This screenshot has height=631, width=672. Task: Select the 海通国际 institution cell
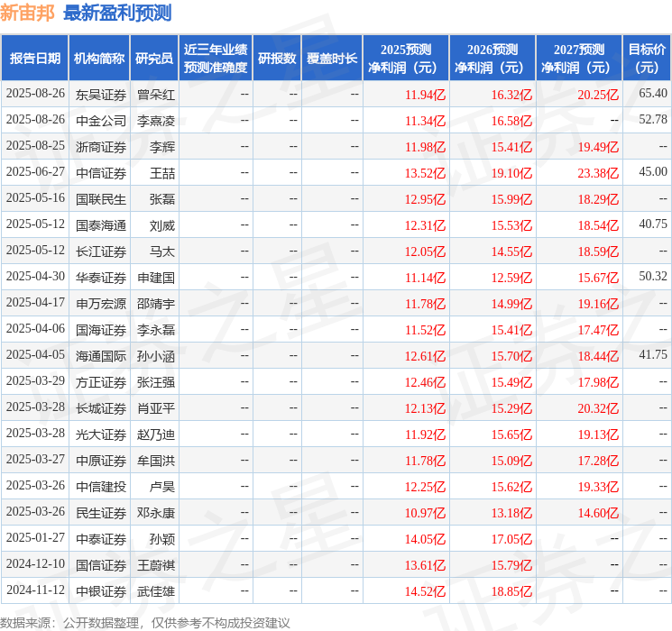(101, 356)
